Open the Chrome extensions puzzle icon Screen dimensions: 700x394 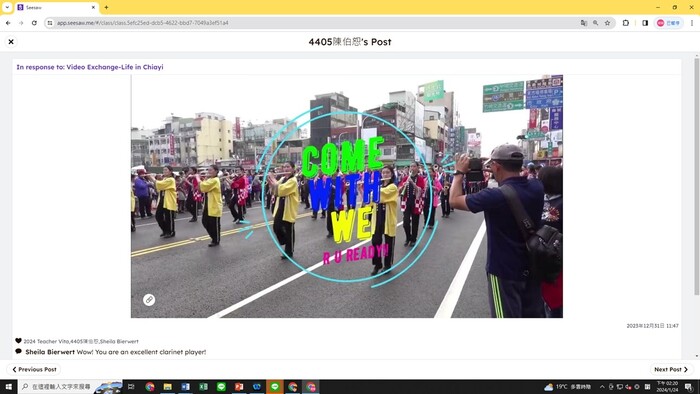coord(625,23)
